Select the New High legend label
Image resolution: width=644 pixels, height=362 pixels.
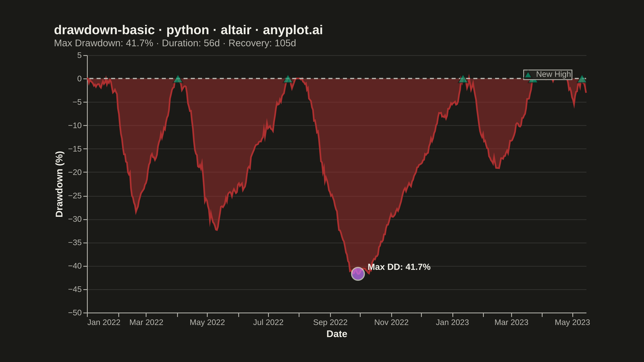553,74
